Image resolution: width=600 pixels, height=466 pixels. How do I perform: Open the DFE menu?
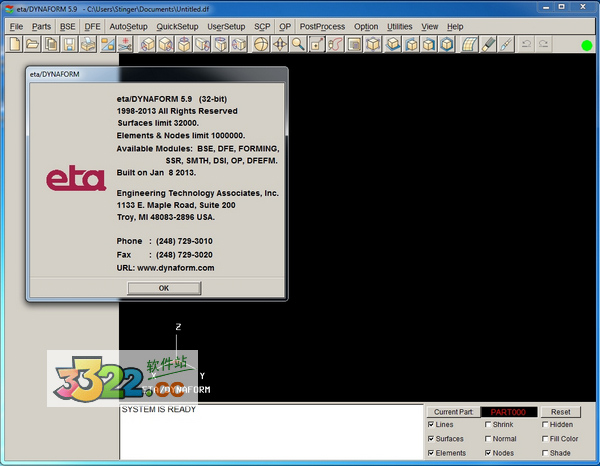pyautogui.click(x=92, y=27)
